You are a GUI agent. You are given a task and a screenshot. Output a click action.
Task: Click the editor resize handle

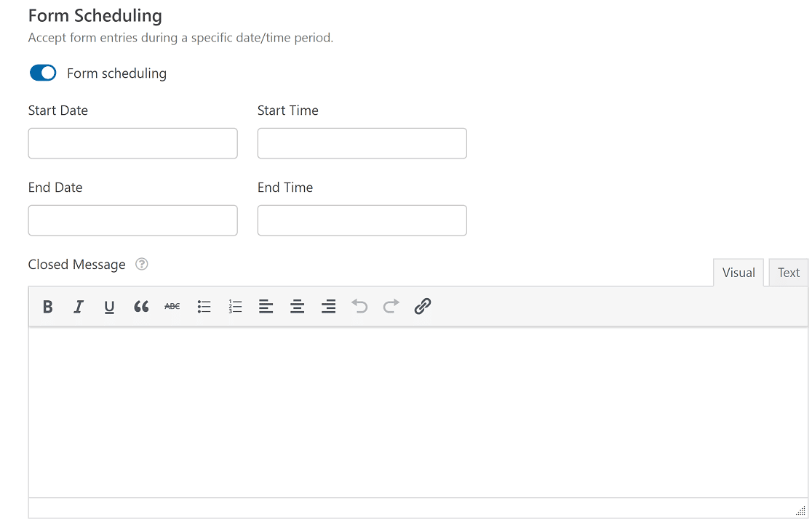(800, 510)
